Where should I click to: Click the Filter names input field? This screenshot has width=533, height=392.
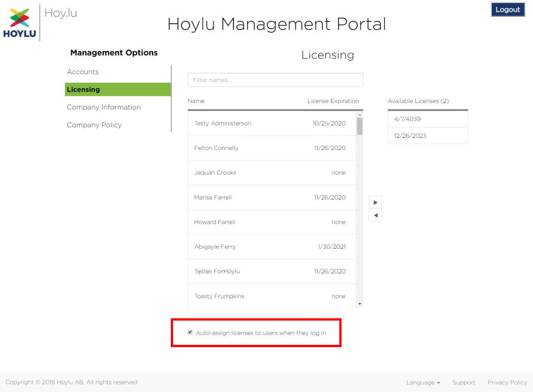275,80
